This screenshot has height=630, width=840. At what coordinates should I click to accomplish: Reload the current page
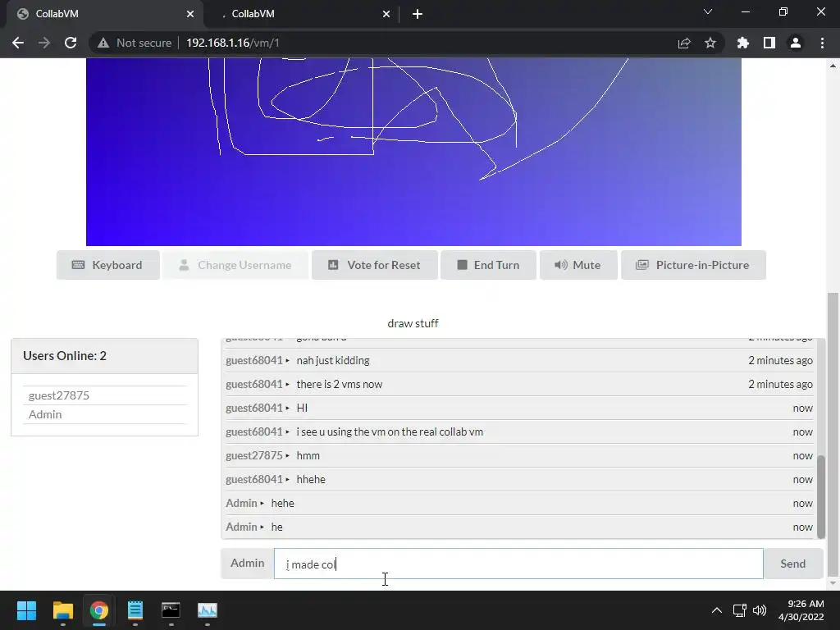pos(71,43)
